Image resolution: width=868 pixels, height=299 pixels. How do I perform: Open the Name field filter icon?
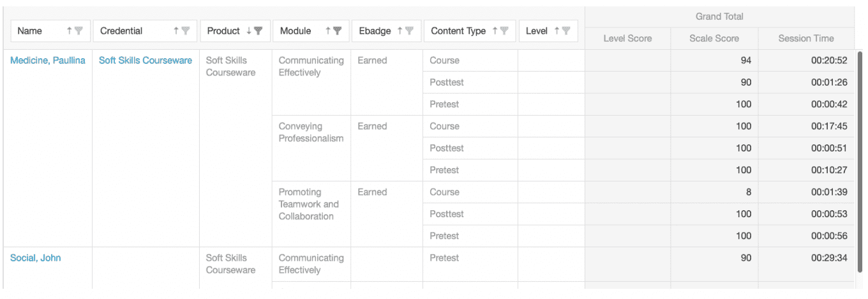[x=79, y=31]
